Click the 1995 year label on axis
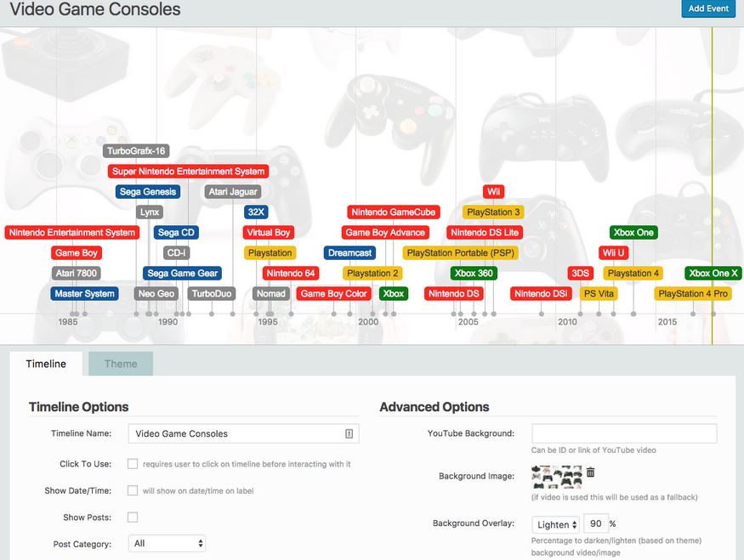The height and width of the screenshot is (560, 744). coord(268,322)
